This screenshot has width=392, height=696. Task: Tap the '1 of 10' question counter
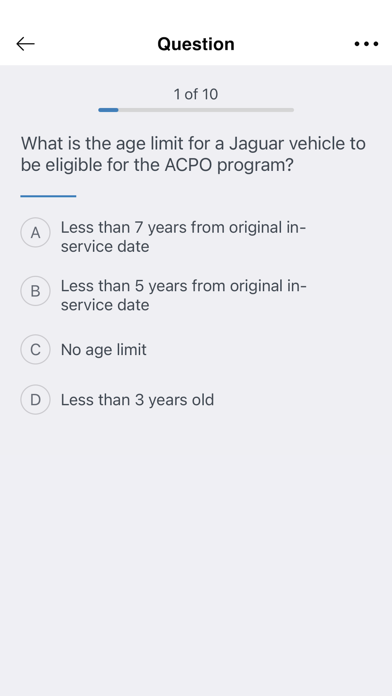click(x=196, y=94)
